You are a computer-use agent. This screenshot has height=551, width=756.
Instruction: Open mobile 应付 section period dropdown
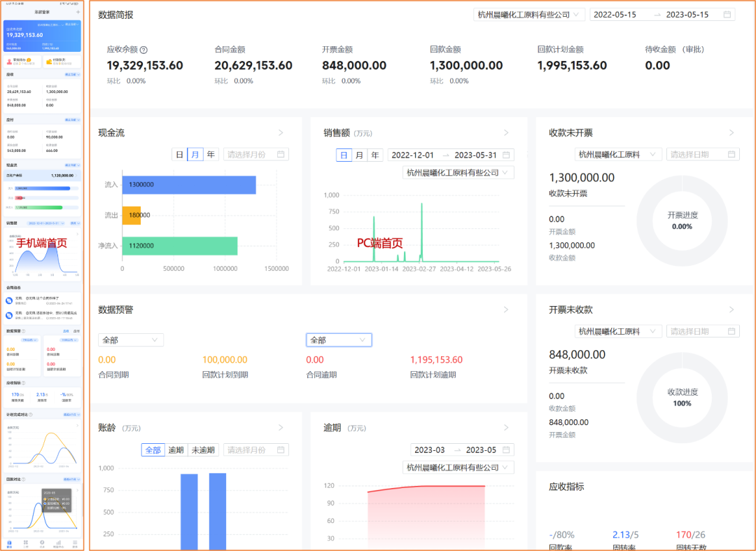(x=72, y=120)
